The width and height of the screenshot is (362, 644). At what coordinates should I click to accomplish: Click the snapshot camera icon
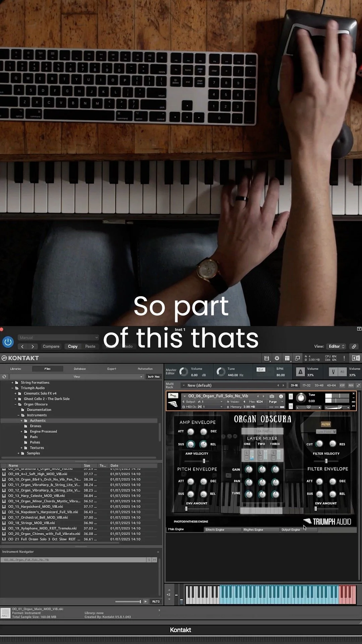(x=272, y=396)
